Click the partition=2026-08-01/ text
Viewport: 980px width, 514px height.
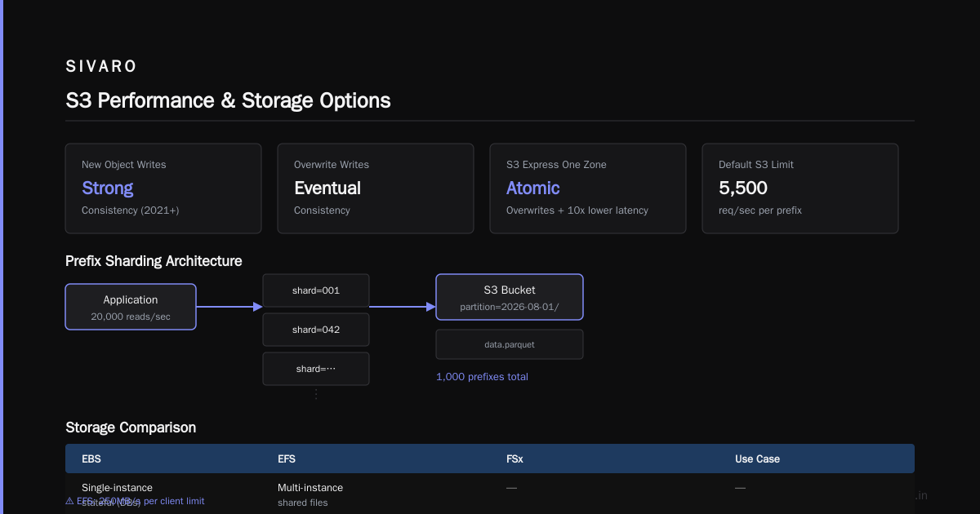[510, 307]
